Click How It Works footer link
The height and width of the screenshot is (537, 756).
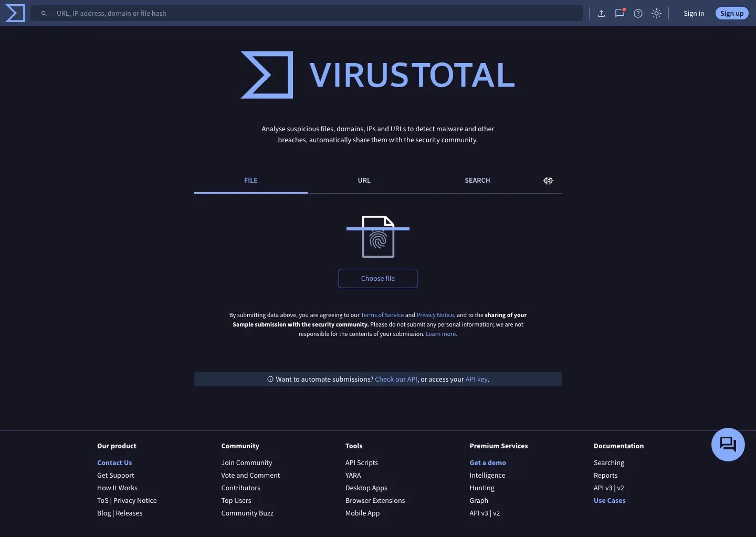(117, 488)
